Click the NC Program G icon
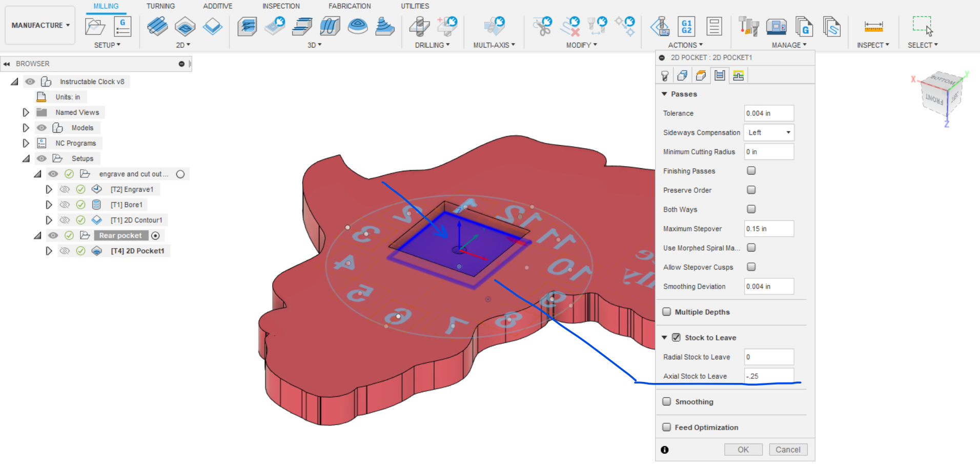The width and height of the screenshot is (980, 465). (x=122, y=26)
